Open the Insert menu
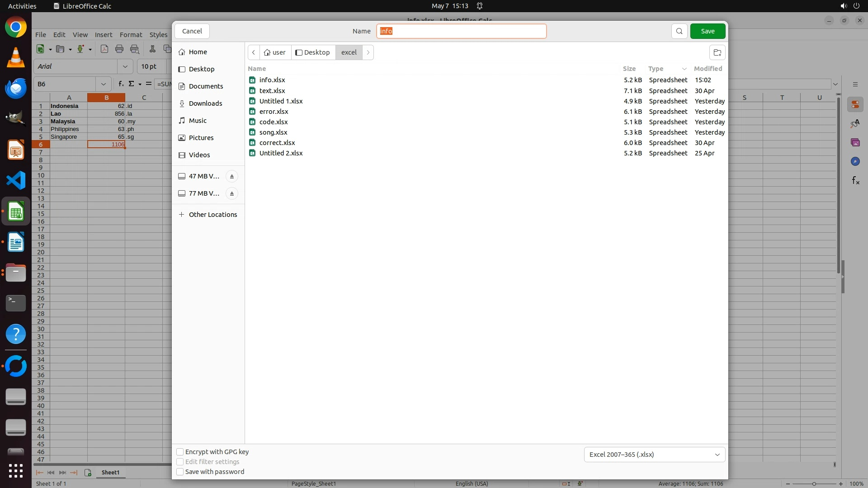This screenshot has height=488, width=868. pyautogui.click(x=104, y=35)
